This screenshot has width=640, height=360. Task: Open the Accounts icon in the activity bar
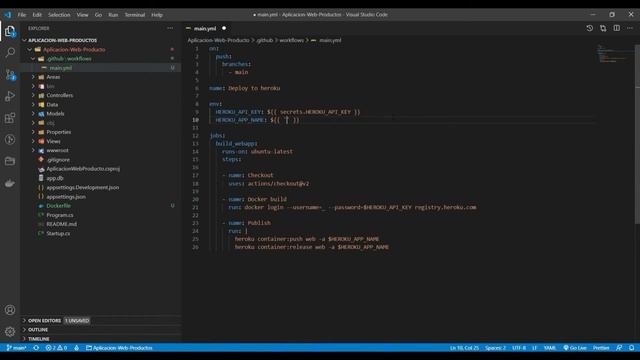coord(10,310)
